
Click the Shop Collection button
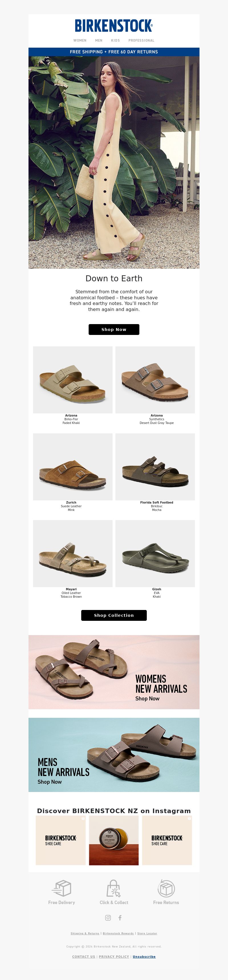tap(114, 615)
